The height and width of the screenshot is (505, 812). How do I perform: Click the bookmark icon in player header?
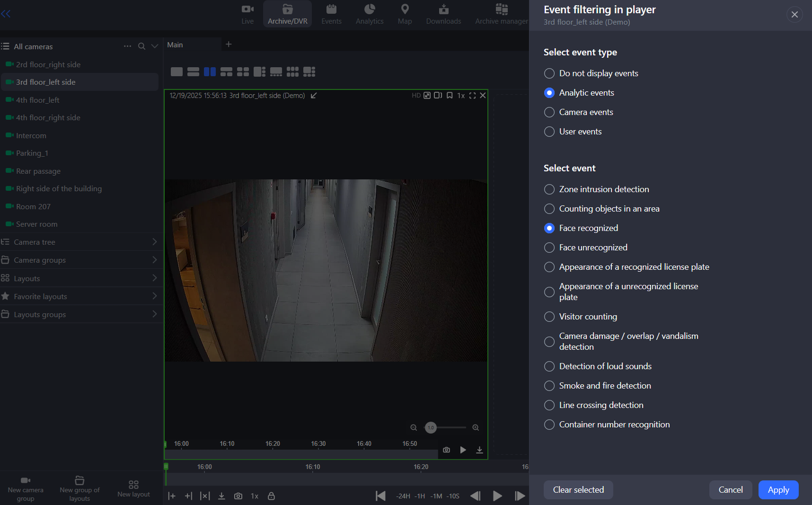click(450, 96)
